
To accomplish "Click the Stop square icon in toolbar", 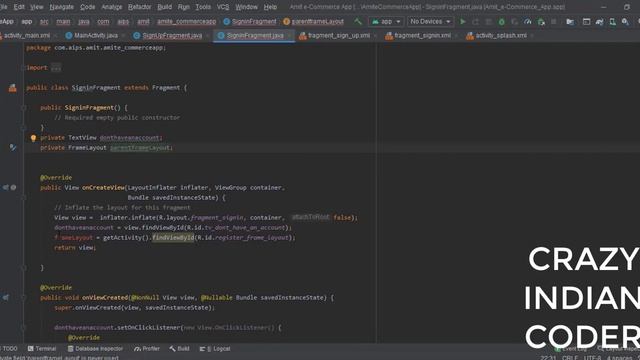I will (554, 22).
